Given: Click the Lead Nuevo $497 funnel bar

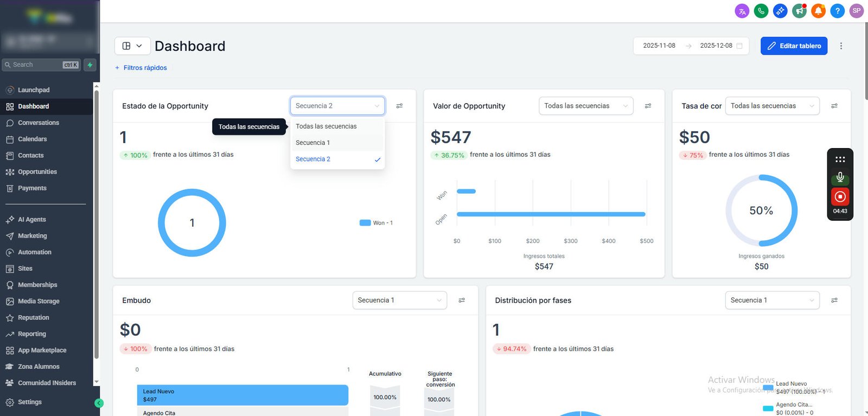Looking at the screenshot, I should point(242,395).
